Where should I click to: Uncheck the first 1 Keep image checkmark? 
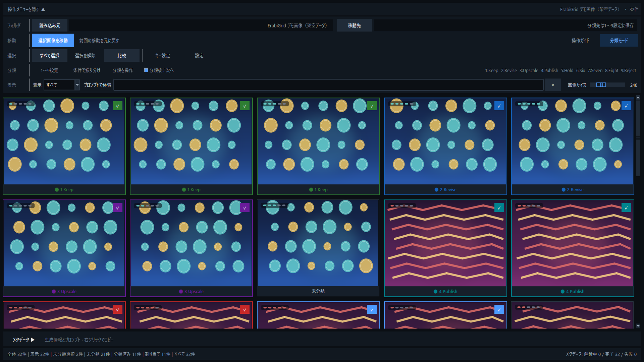pyautogui.click(x=118, y=106)
